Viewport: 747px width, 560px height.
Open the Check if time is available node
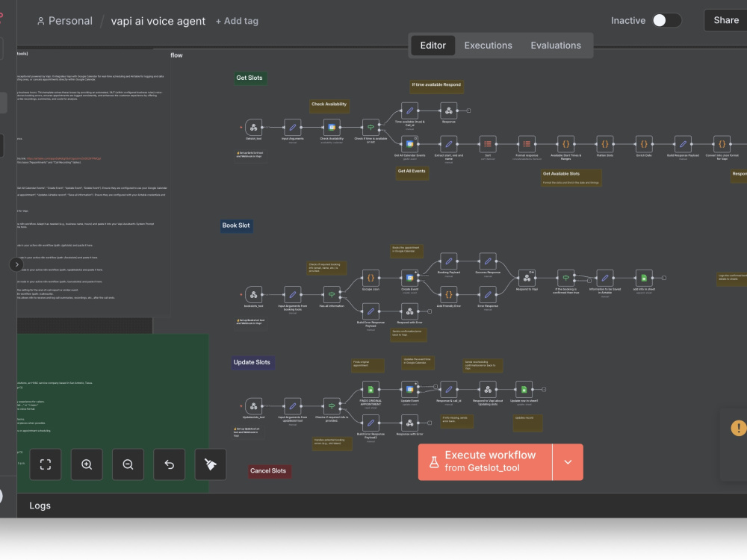pos(371,127)
